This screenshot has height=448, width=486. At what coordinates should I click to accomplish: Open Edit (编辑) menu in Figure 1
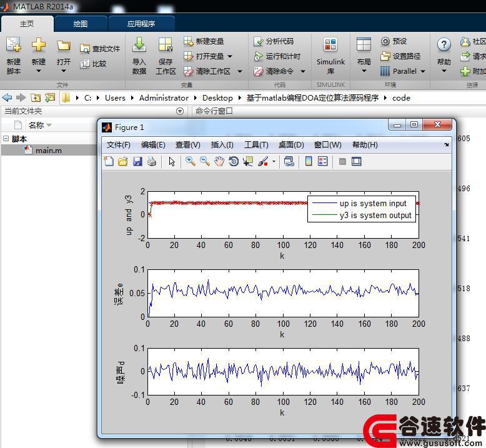pos(153,145)
